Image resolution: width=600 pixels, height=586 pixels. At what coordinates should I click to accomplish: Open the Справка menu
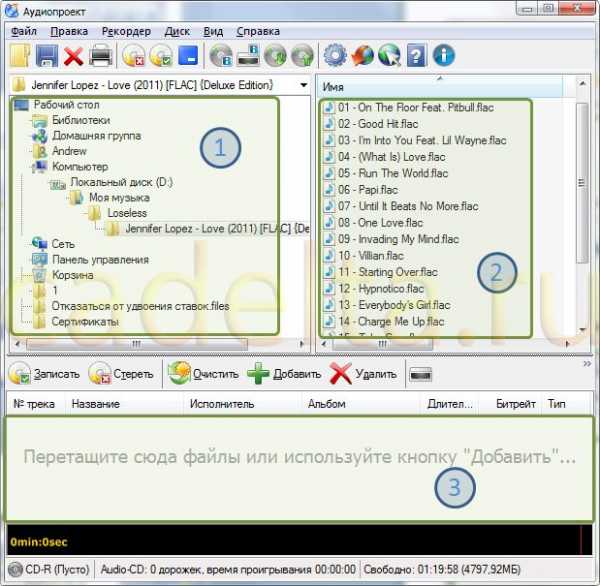258,31
